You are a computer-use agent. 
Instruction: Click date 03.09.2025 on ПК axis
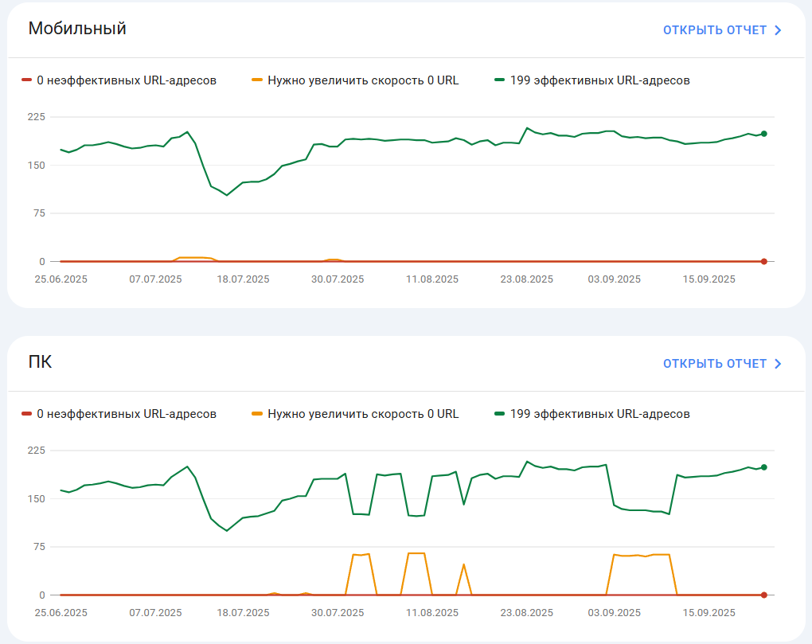(615, 612)
